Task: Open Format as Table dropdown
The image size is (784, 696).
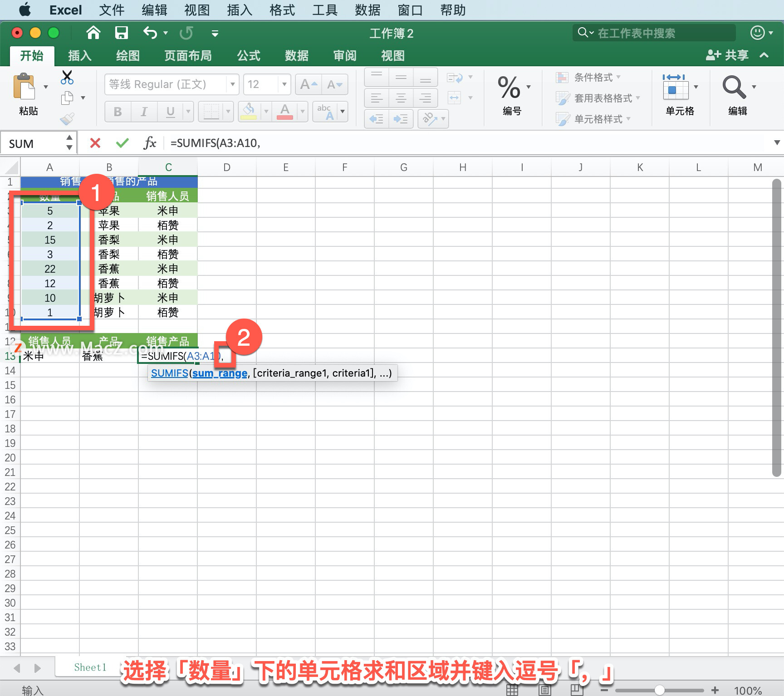Action: click(598, 98)
